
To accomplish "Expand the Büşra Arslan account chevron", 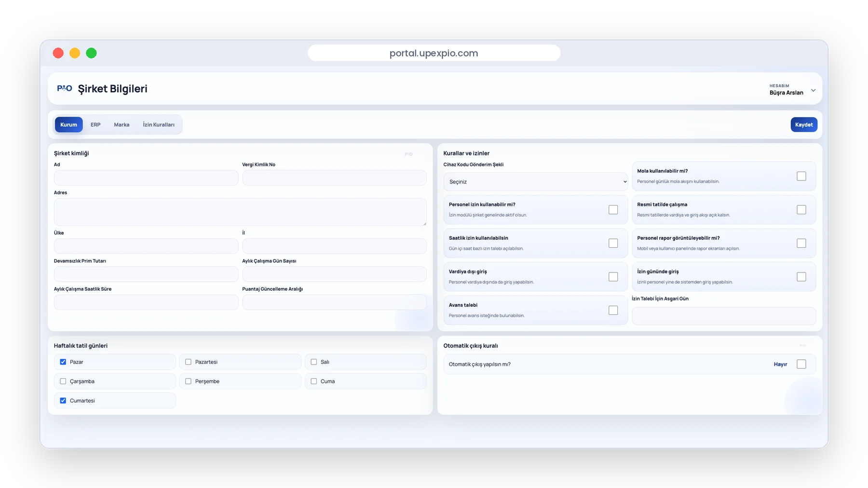I will point(813,90).
